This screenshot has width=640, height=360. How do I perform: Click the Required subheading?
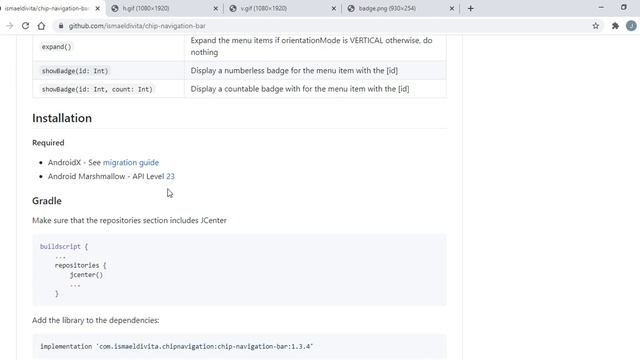[x=48, y=142]
